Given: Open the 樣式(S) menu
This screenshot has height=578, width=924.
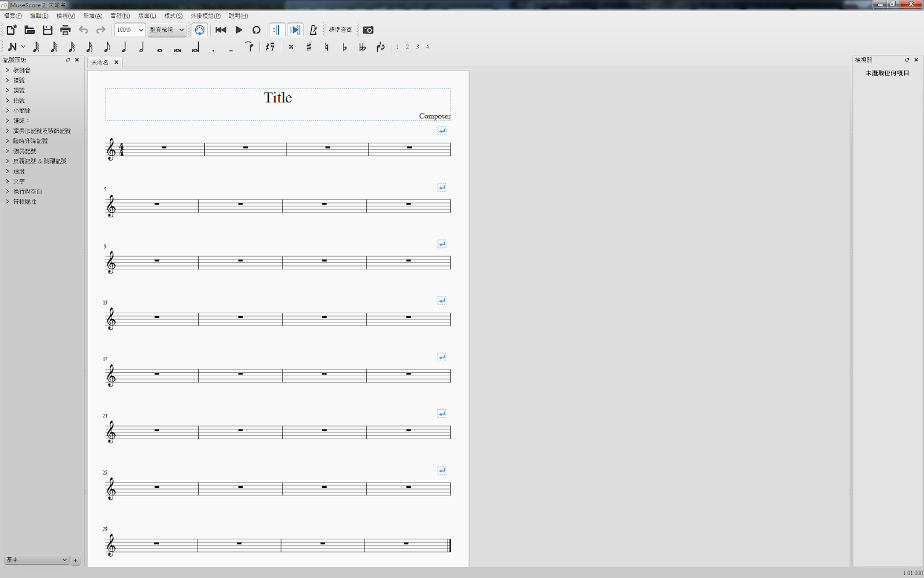Looking at the screenshot, I should coord(172,16).
